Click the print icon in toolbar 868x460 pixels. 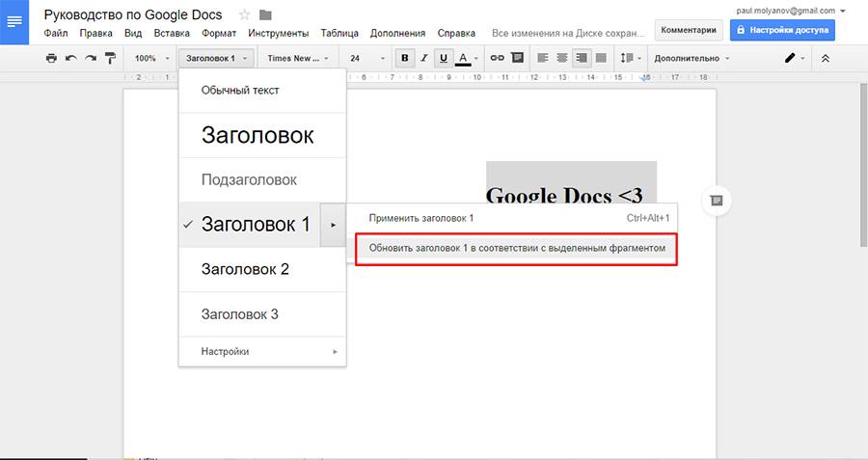(51, 58)
